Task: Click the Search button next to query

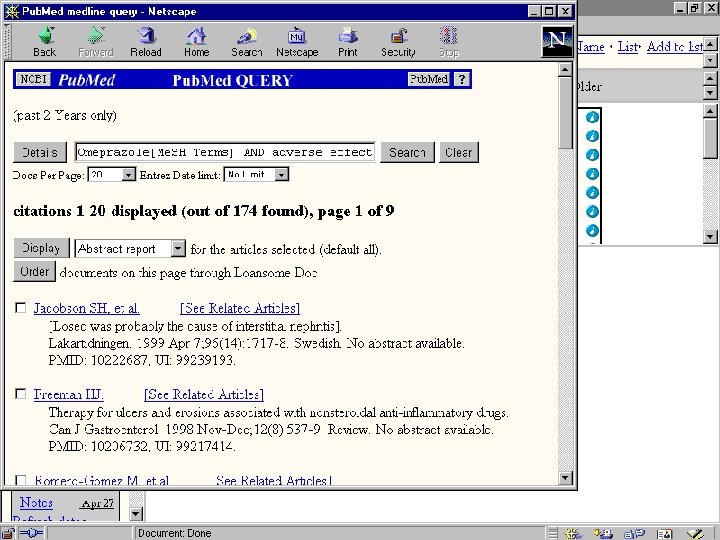Action: point(407,152)
